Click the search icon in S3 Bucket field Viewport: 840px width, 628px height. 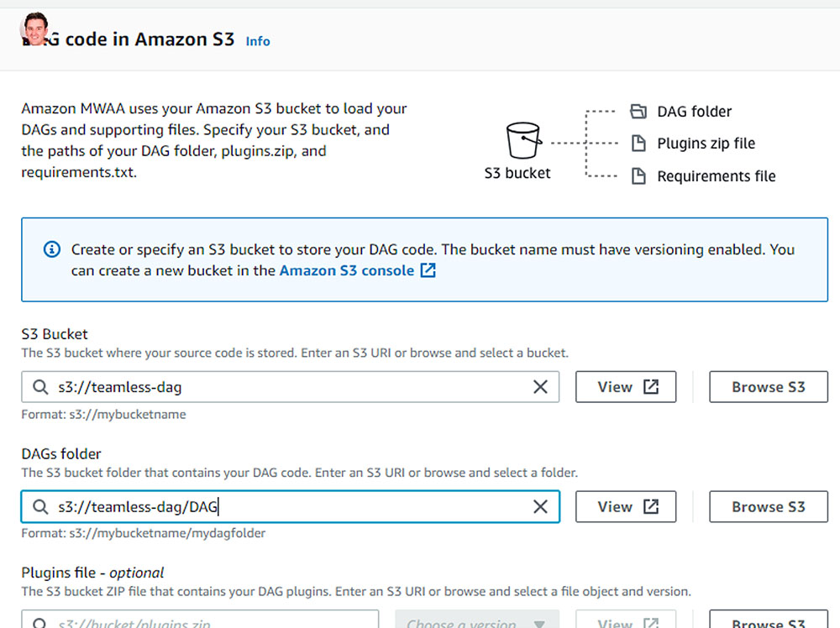(x=40, y=386)
